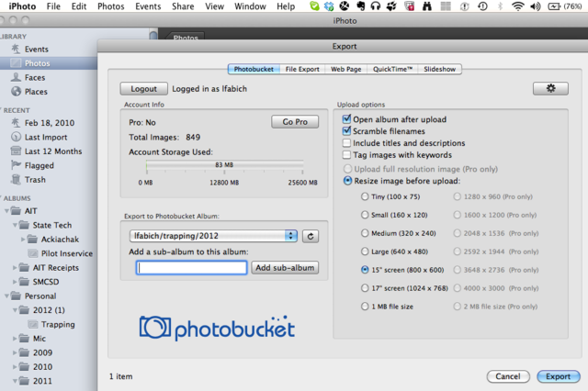Open the Feb 18, 2010 recent event

click(49, 123)
